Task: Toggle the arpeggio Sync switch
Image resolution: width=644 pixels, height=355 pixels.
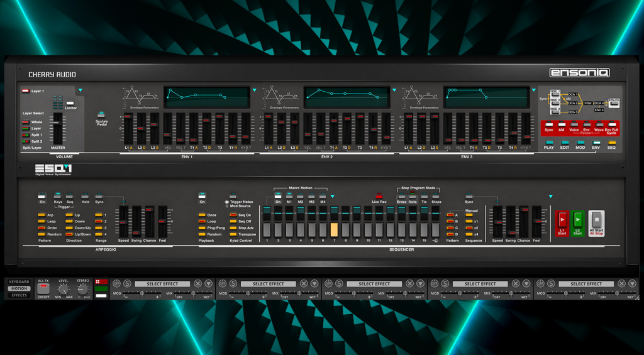Action: 99,196
